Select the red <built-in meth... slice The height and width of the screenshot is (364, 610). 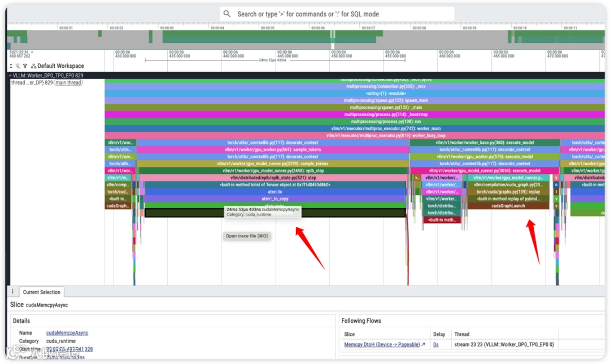[442, 220]
